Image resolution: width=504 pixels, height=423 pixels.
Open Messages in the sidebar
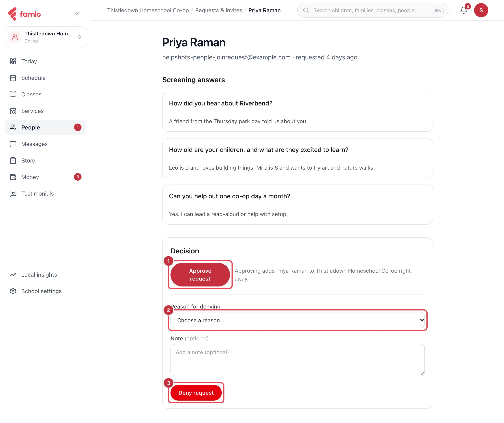pos(45,144)
